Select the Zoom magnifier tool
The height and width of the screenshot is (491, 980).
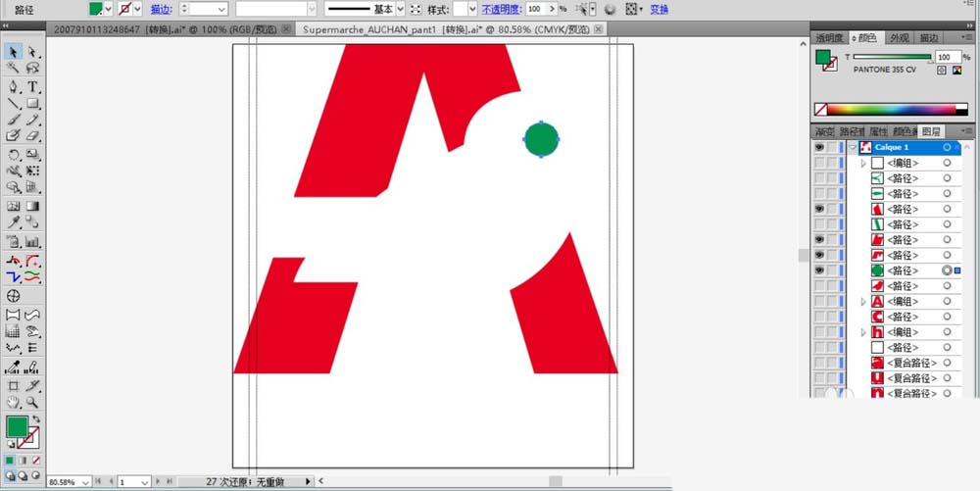pos(32,402)
